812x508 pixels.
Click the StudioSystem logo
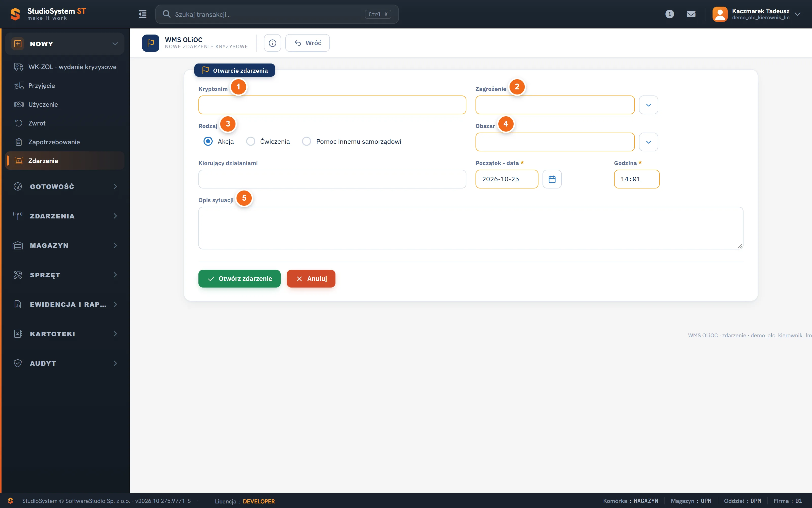15,14
